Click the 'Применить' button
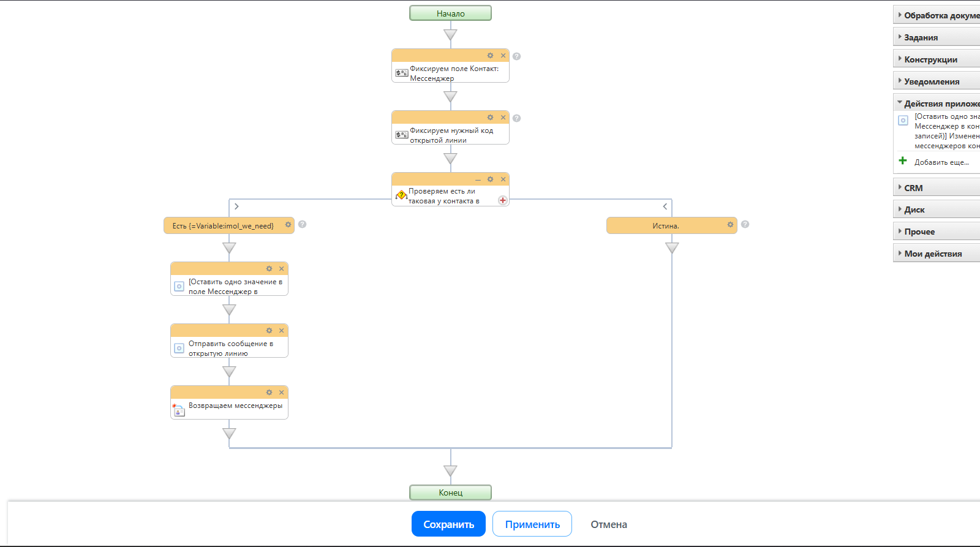The height and width of the screenshot is (547, 980). tap(532, 524)
